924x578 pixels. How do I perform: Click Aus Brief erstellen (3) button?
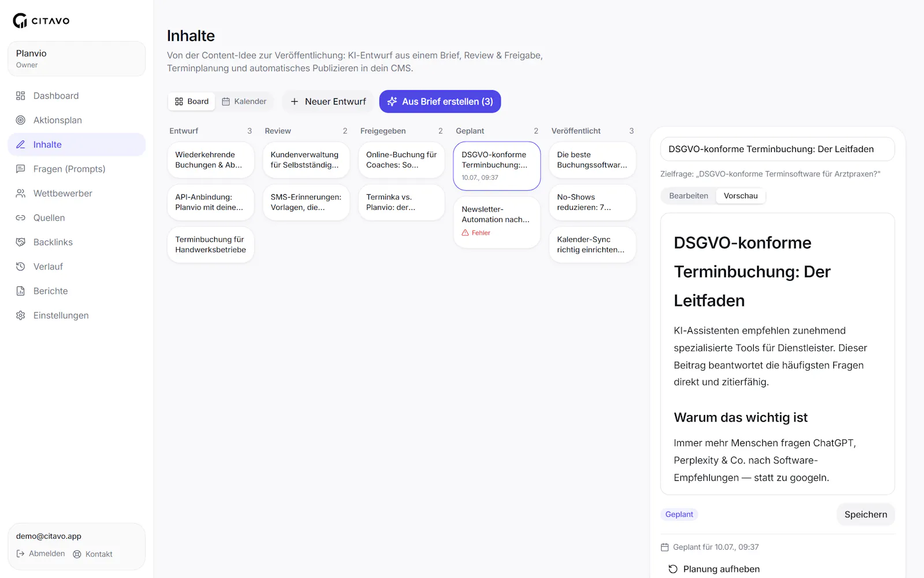pos(440,102)
